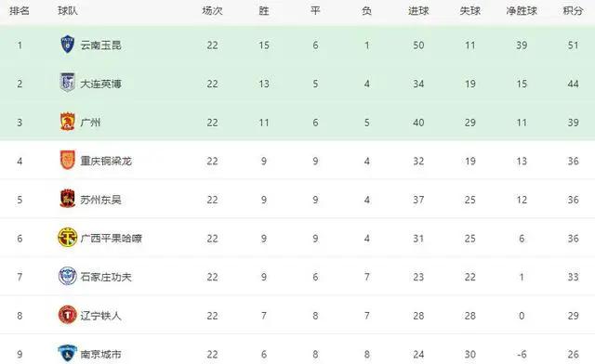This screenshot has width=595, height=364.
Task: Click the 广西平果哈嘹 round yellow badge
Action: [68, 238]
